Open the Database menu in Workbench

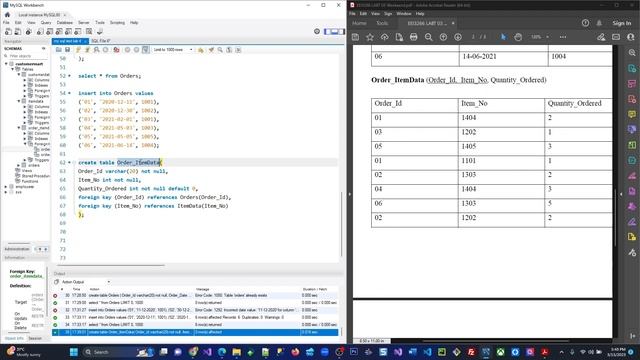coord(64,23)
